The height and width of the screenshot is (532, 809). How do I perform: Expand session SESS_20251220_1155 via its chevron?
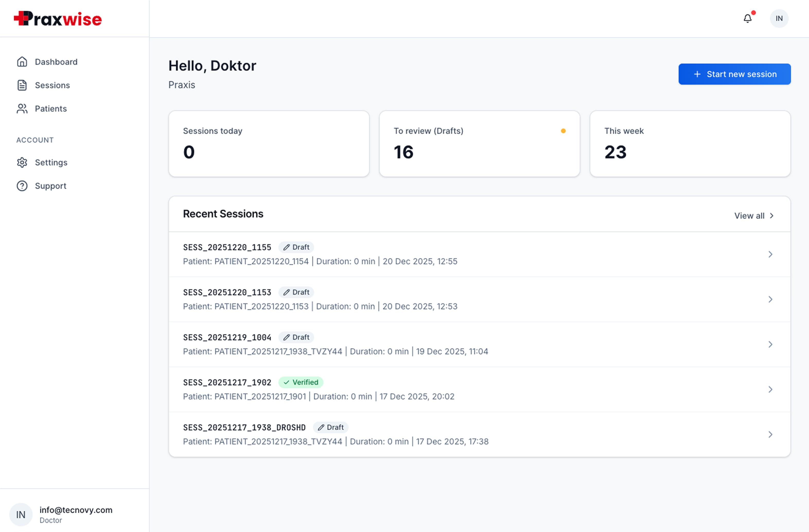click(770, 254)
